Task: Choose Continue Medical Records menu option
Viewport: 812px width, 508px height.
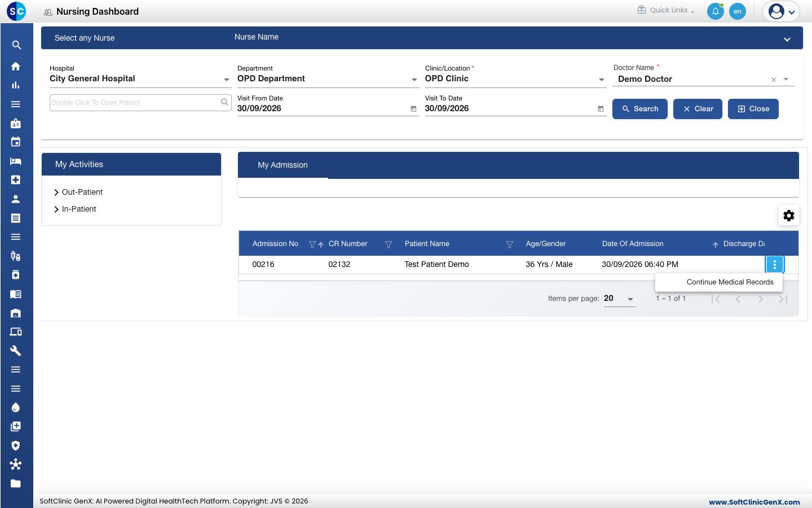Action: [x=719, y=282]
